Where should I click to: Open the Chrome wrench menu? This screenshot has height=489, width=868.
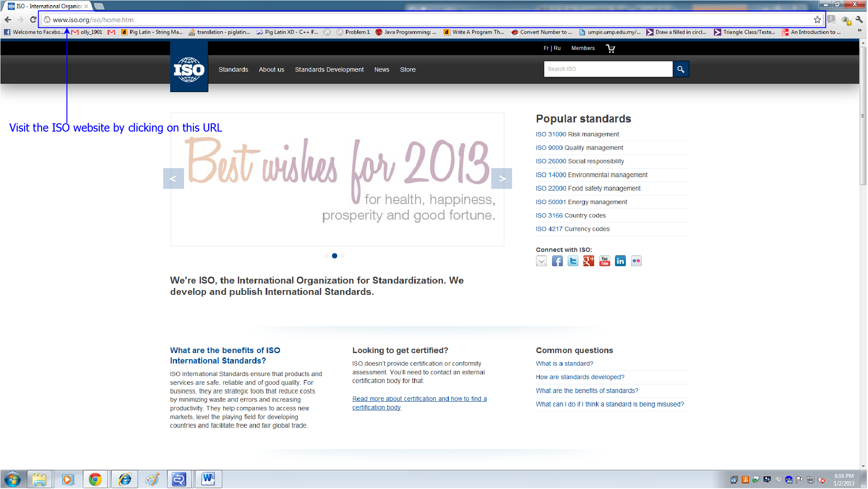pos(859,20)
